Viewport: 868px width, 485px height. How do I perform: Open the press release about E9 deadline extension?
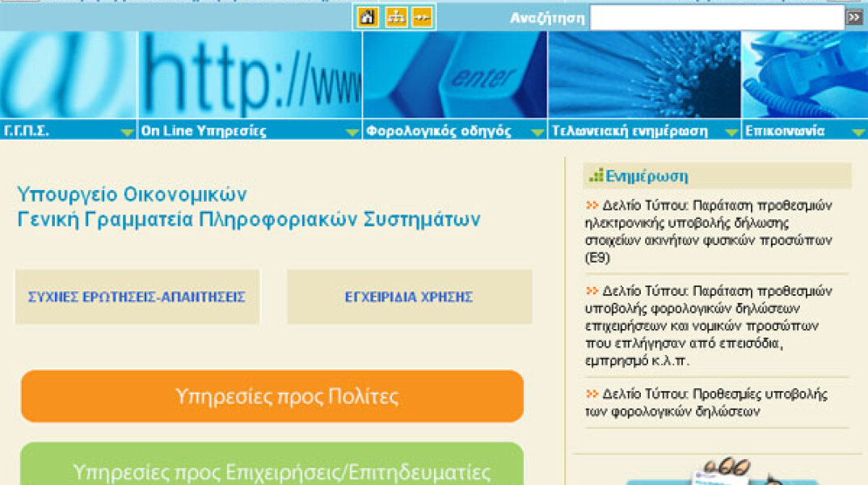(709, 231)
